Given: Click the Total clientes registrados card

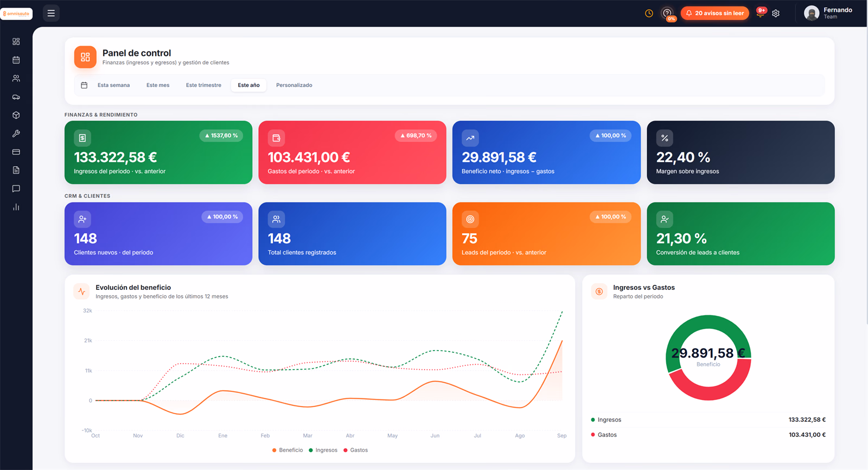Looking at the screenshot, I should (x=352, y=234).
